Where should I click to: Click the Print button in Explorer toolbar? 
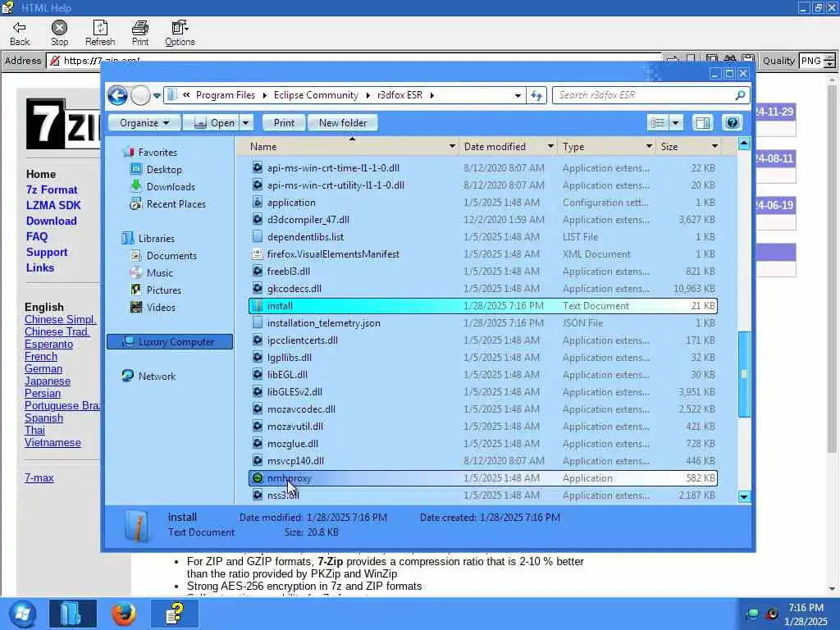(284, 123)
